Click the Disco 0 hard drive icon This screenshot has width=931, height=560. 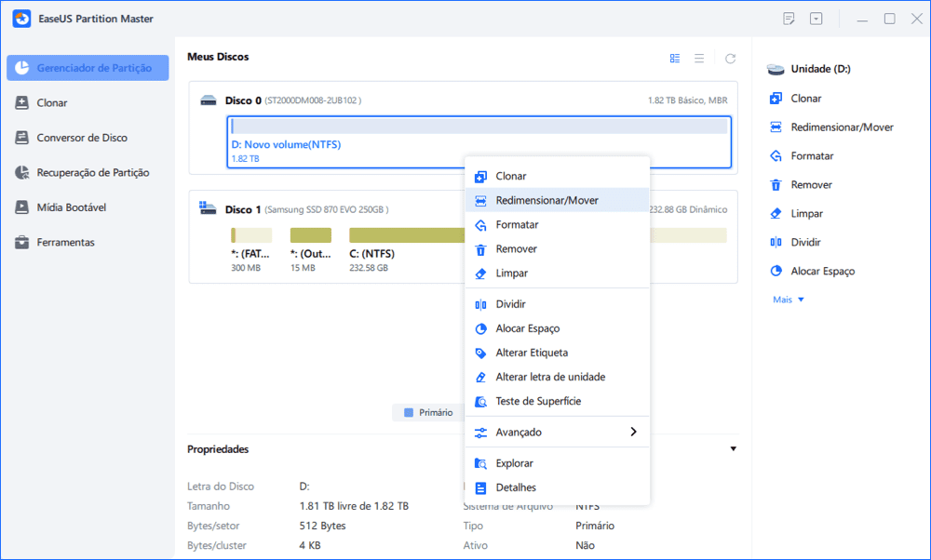point(209,100)
